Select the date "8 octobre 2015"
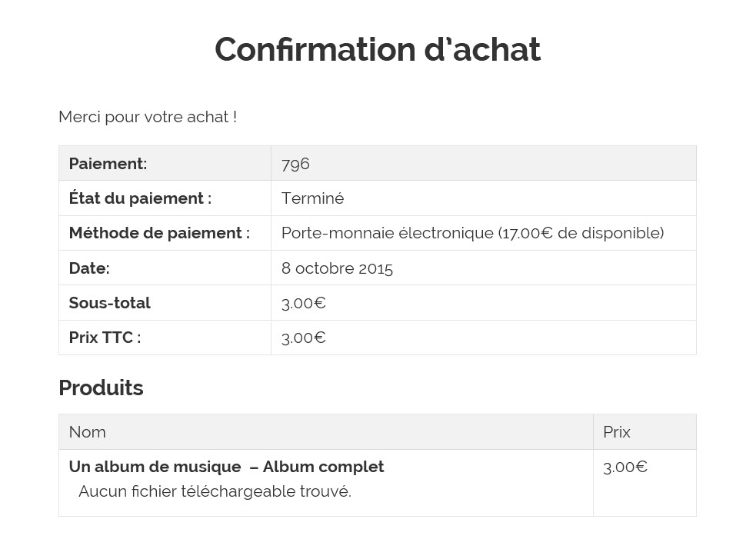 click(x=337, y=268)
